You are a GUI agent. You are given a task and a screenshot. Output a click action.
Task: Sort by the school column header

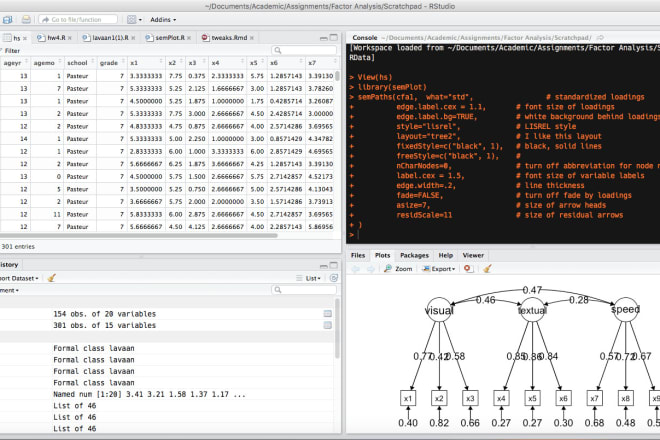point(80,63)
